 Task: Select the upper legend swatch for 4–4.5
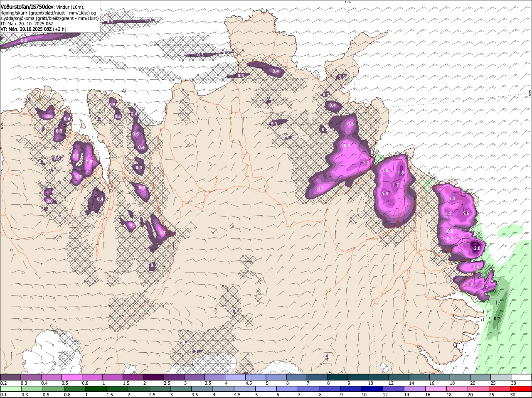[x=235, y=377]
